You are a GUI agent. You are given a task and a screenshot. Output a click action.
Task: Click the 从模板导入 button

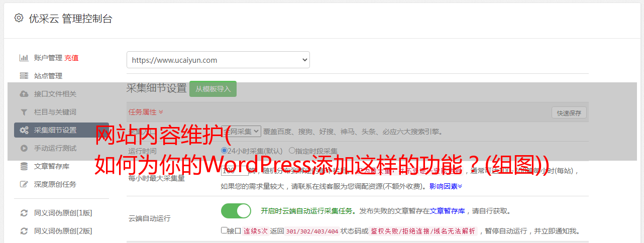(213, 89)
